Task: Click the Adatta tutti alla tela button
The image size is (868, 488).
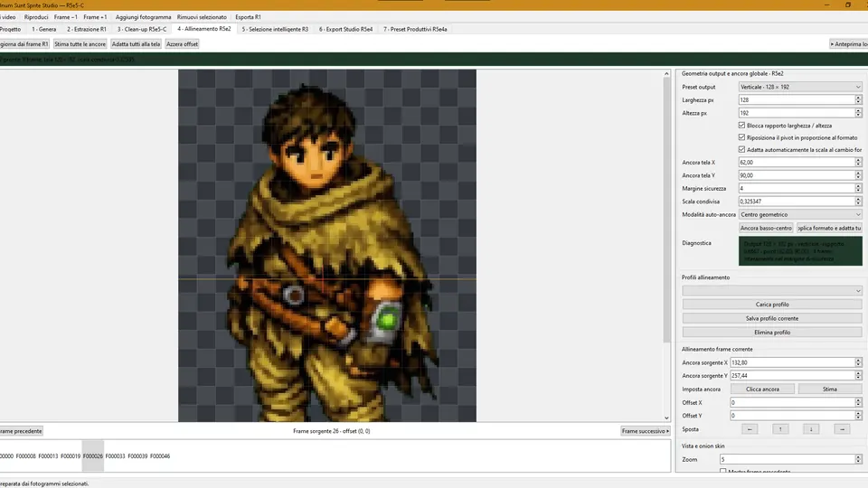Action: point(136,43)
